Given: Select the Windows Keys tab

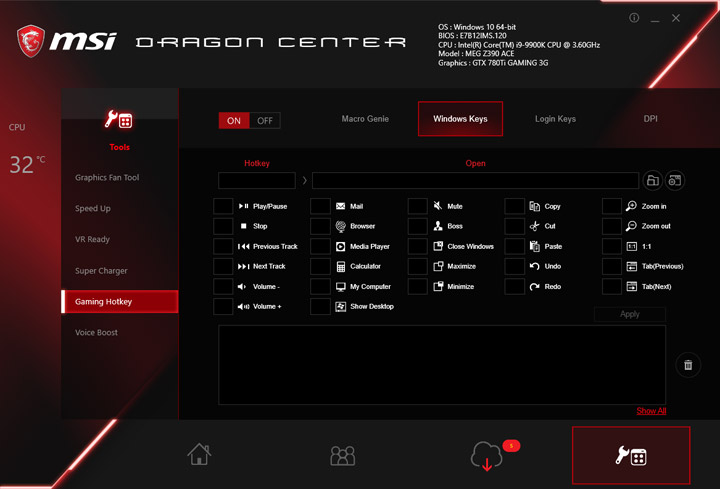Looking at the screenshot, I should tap(460, 119).
